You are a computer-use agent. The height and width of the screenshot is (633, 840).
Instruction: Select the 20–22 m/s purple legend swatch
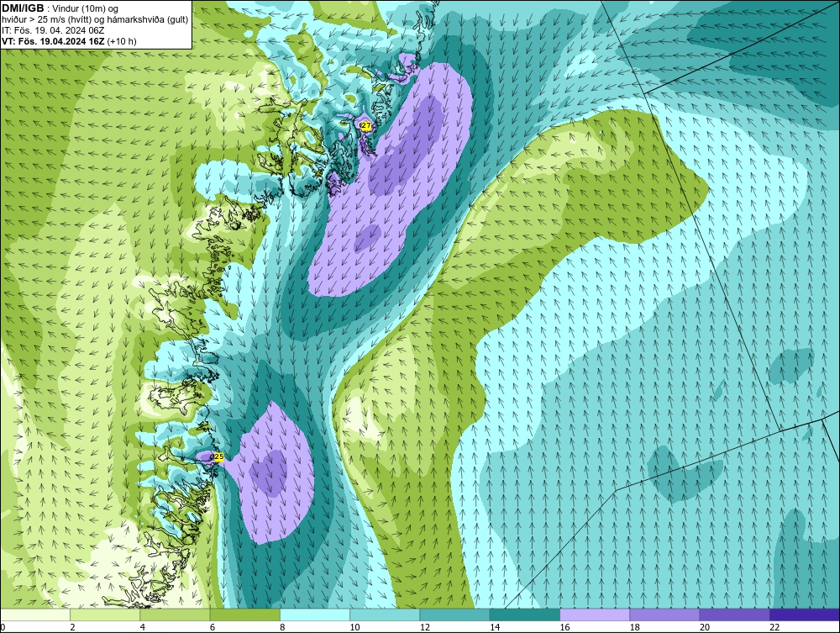coord(734,615)
